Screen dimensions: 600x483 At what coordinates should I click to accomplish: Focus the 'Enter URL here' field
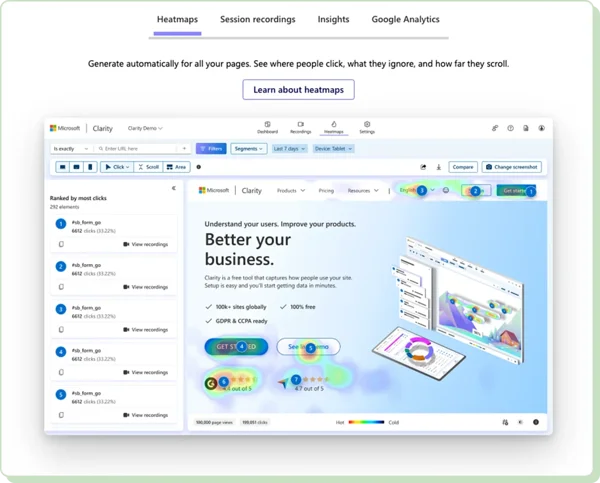coord(137,148)
